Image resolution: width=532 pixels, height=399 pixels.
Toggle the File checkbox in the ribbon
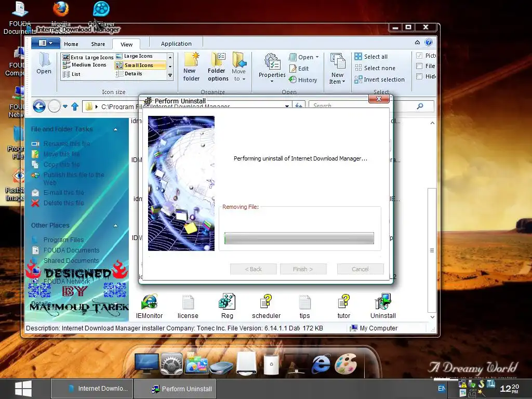(419, 66)
